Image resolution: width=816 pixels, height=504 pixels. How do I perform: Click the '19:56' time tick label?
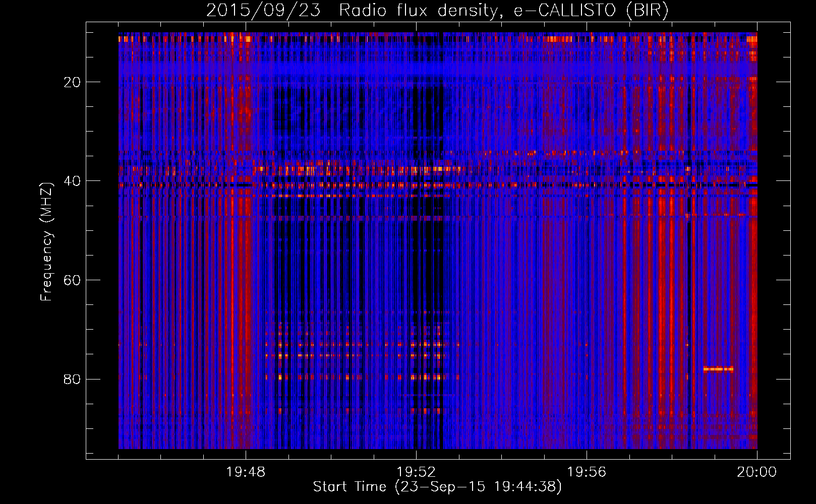coord(587,472)
